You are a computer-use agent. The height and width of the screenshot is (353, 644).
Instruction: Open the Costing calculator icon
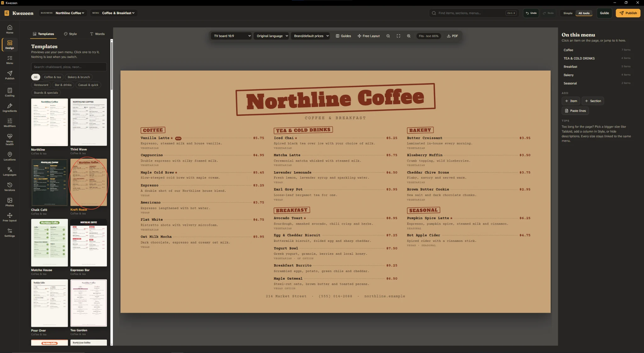pos(10,92)
